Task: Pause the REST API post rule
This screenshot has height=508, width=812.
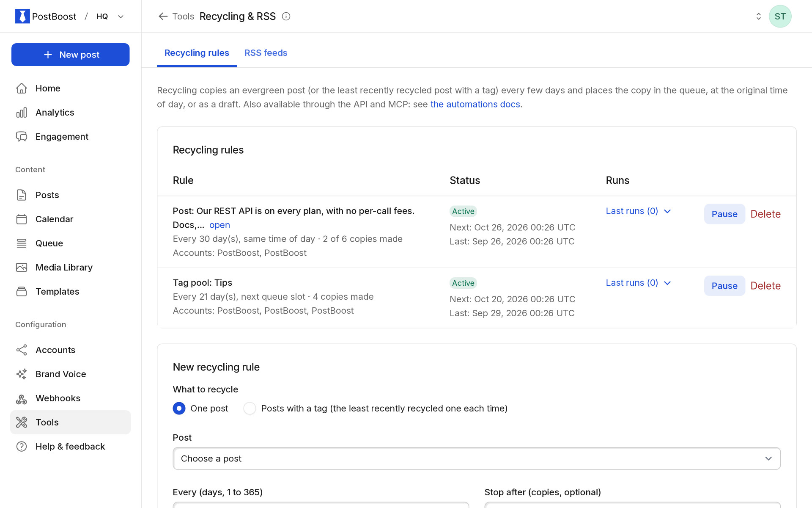Action: point(724,214)
